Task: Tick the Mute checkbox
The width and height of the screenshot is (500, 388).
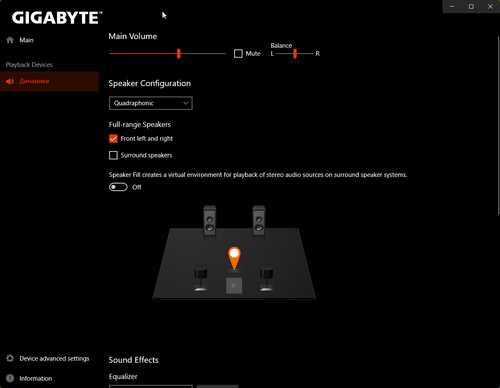Action: click(238, 54)
